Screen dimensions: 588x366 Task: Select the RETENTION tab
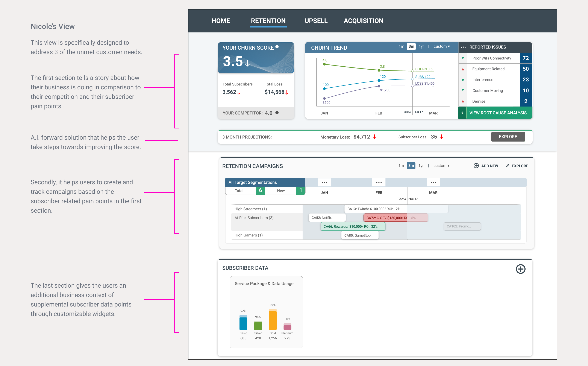click(x=268, y=21)
